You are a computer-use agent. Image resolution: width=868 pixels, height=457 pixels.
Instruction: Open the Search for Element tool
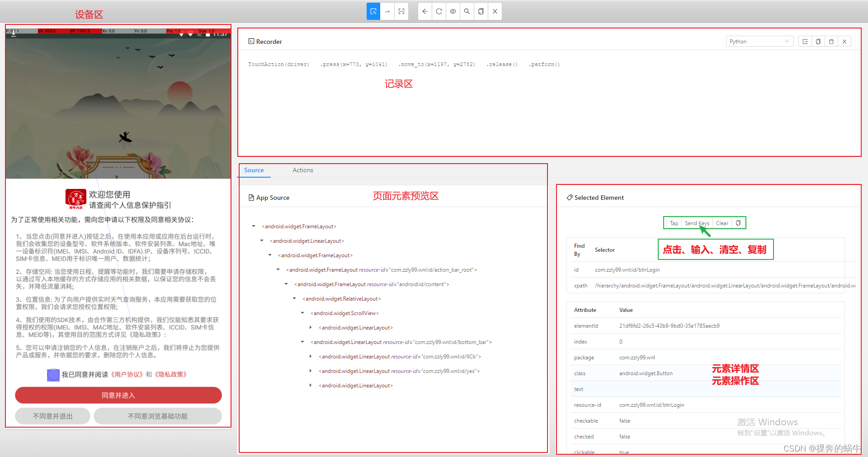467,11
